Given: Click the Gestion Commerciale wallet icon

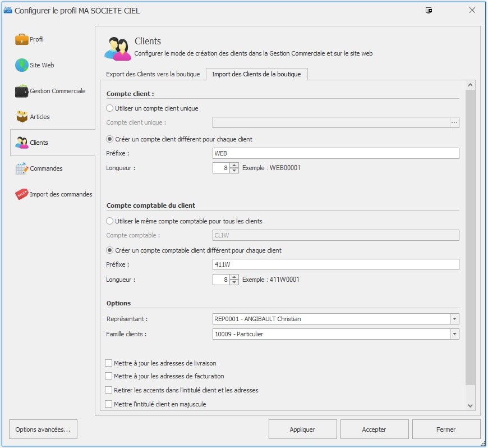Looking at the screenshot, I should tap(21, 91).
